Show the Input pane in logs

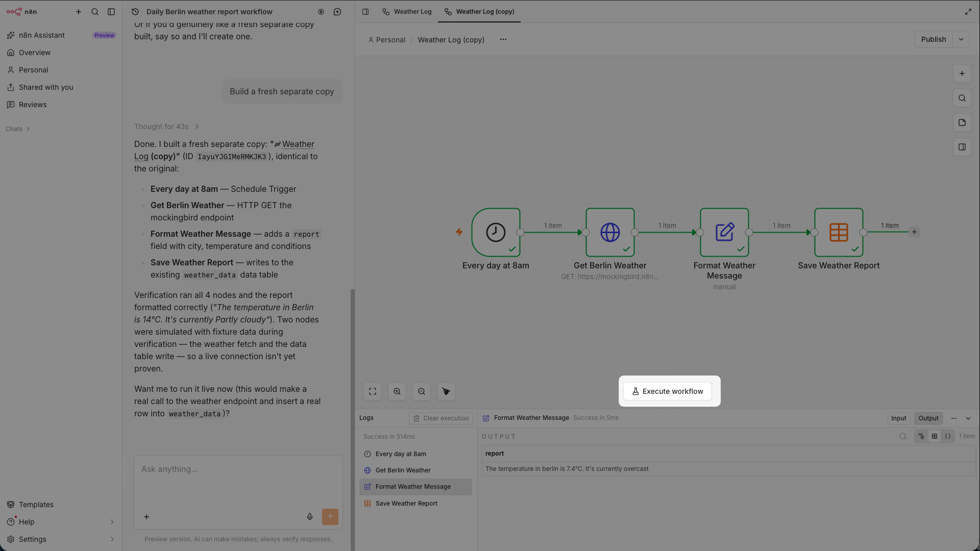click(x=899, y=418)
